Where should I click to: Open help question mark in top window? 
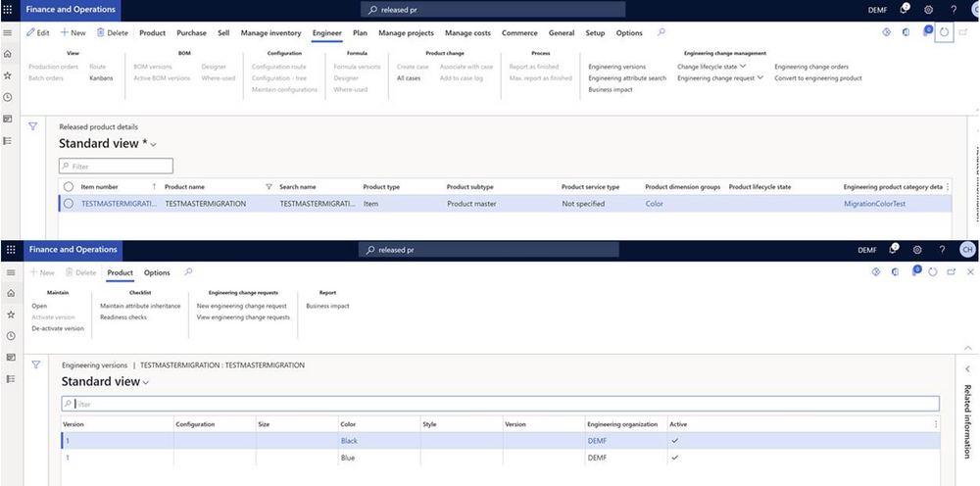click(x=954, y=10)
